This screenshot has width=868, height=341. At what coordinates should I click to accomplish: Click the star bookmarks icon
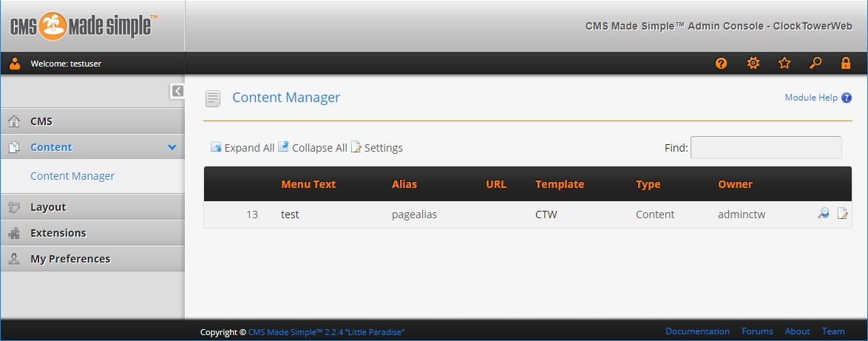[x=784, y=64]
